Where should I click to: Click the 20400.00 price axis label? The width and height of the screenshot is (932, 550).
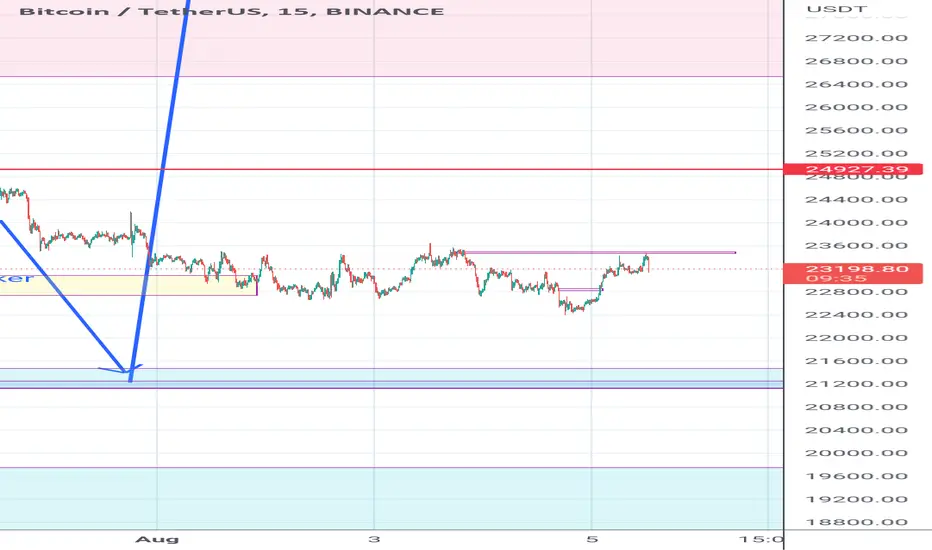[x=856, y=430]
